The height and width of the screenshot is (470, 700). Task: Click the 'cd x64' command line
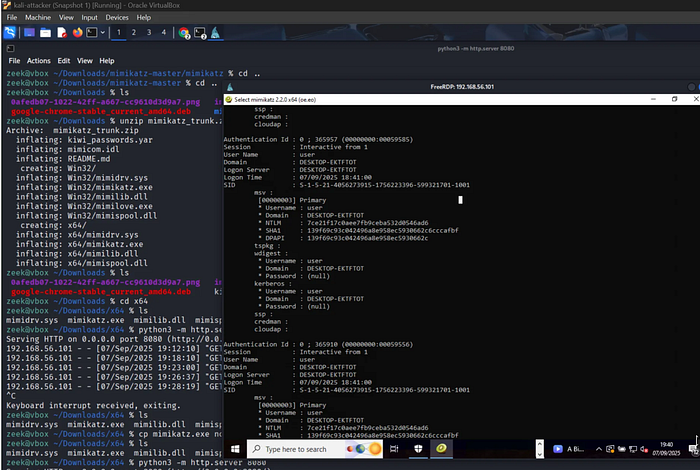coord(77,301)
